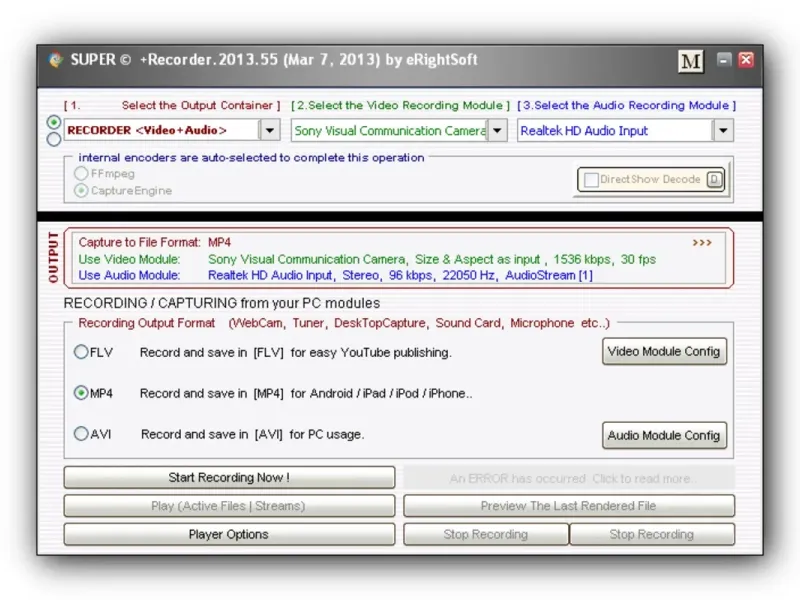
Task: Select the upper radio button beside RECORDER
Action: click(54, 122)
